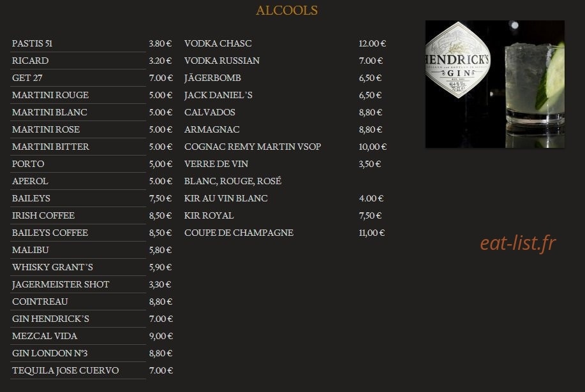Click the Hendrick's Gin bottle photo
This screenshot has width=585, height=392.
[x=494, y=84]
